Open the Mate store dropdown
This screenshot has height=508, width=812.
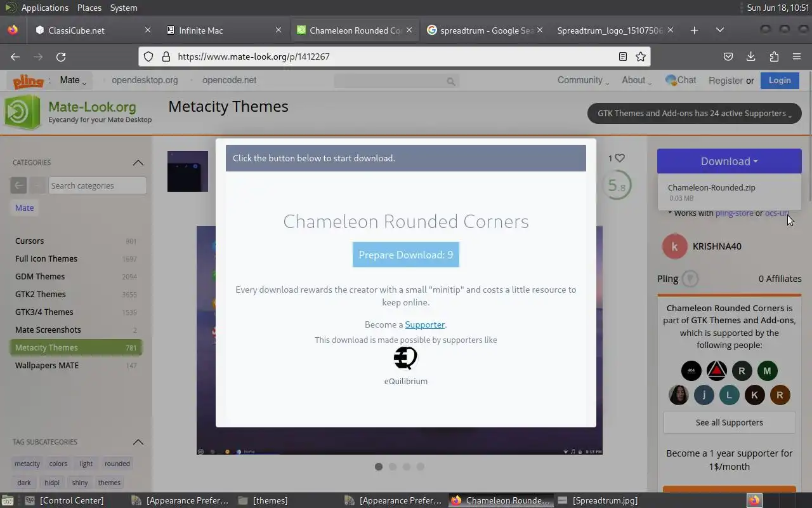click(73, 80)
